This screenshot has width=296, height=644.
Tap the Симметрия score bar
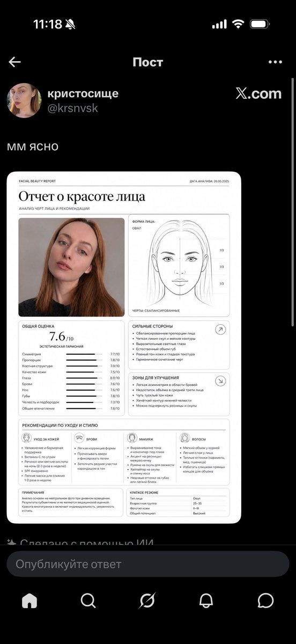point(84,354)
